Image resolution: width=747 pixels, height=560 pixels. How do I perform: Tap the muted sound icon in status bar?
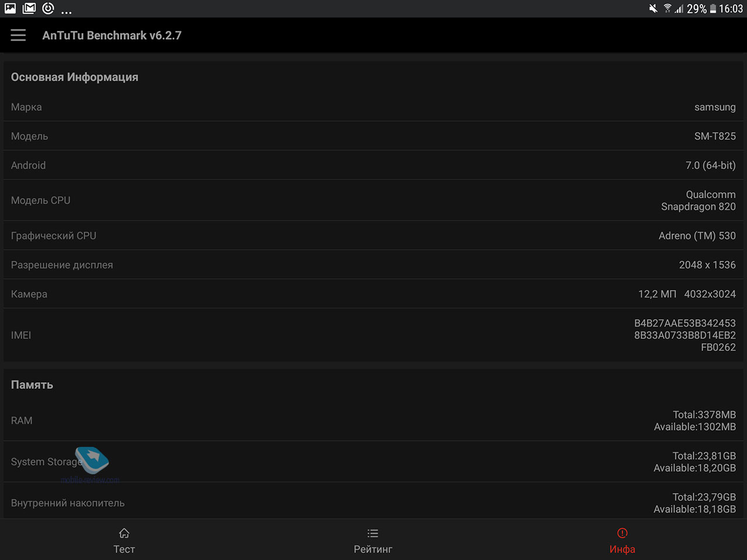click(653, 9)
